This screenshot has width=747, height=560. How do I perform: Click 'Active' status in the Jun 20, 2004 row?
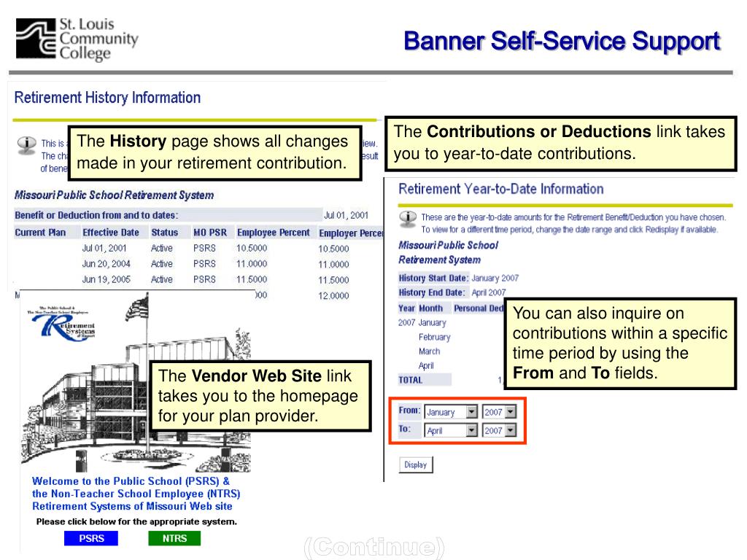161,264
